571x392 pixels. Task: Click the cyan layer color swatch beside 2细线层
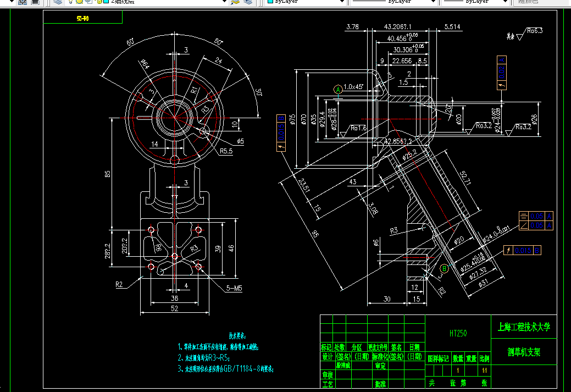pos(106,2)
